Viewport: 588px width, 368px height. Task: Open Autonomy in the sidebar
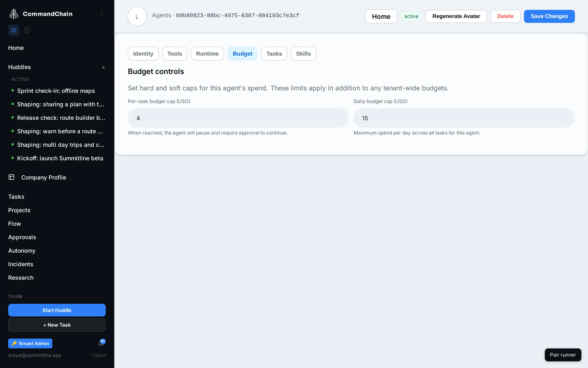(22, 251)
